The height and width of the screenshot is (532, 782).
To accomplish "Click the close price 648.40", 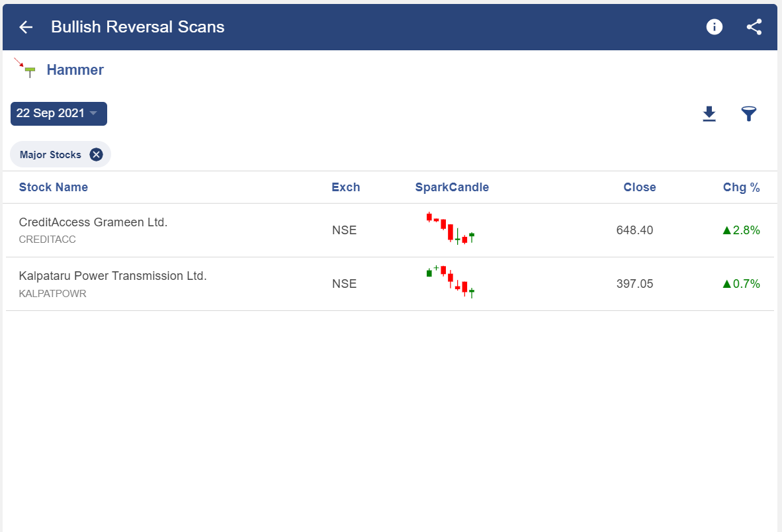I will coord(634,230).
